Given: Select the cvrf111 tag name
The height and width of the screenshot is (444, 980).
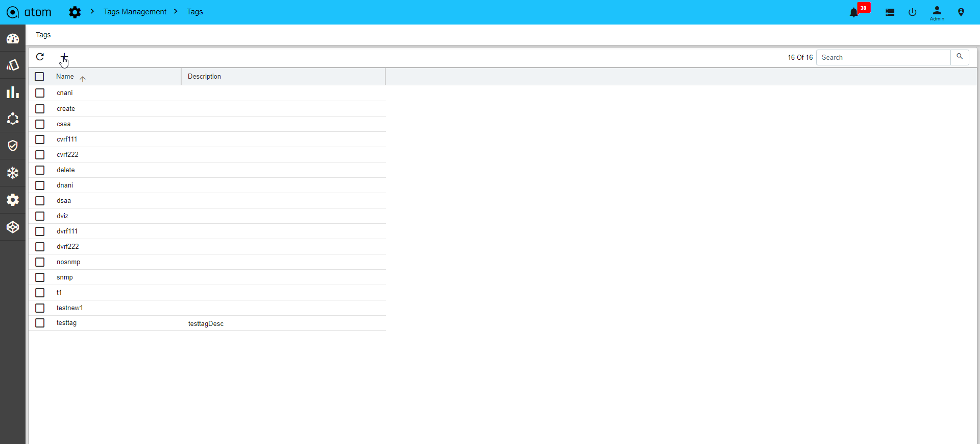Looking at the screenshot, I should click(x=67, y=139).
